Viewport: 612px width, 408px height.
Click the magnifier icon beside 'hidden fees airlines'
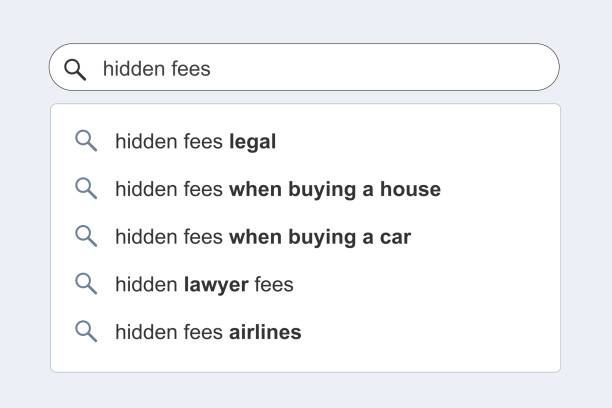[86, 332]
